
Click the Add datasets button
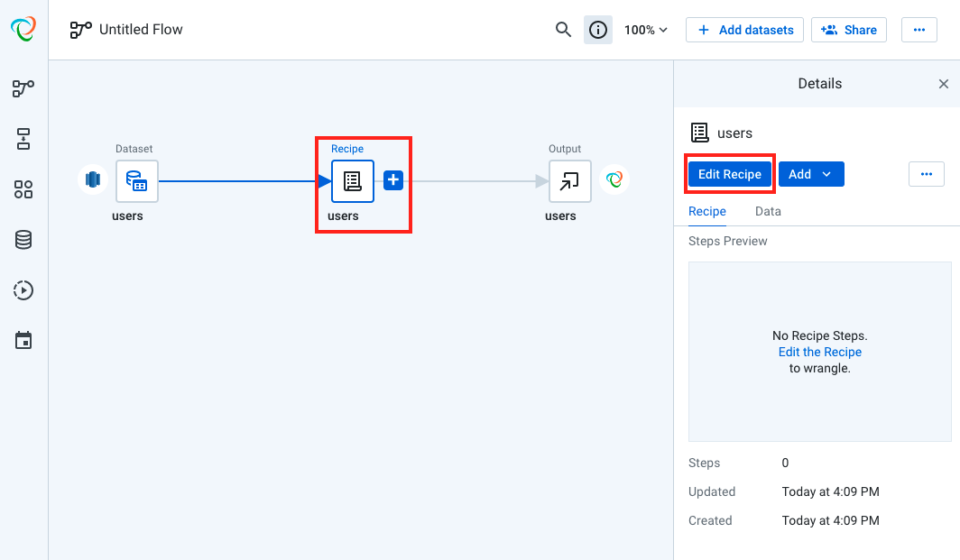tap(744, 29)
